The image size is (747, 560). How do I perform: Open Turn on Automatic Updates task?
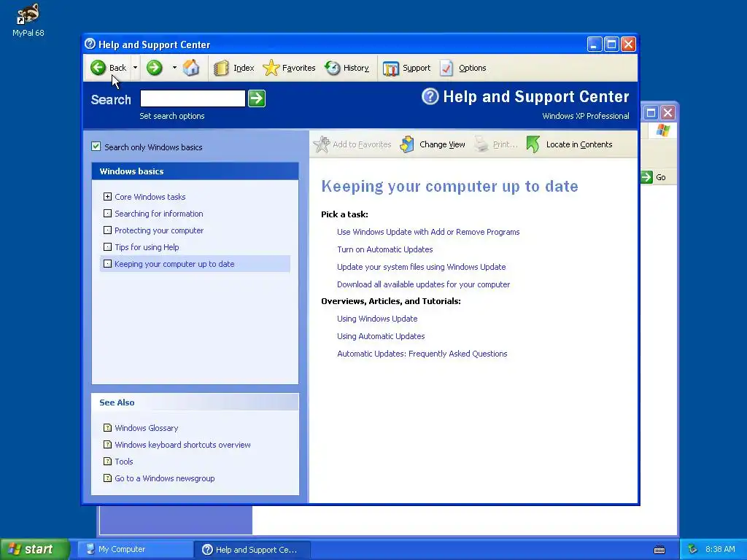[385, 249]
